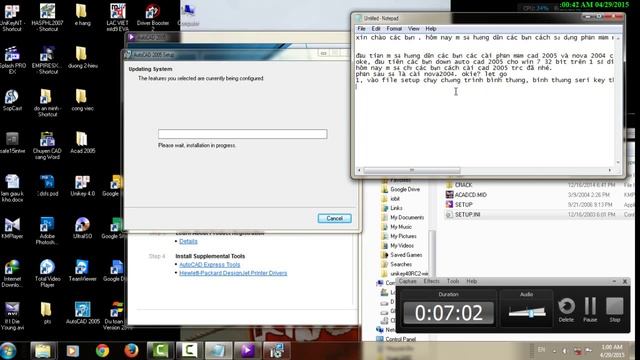Open Firefox from the taskbar

(x=131, y=351)
